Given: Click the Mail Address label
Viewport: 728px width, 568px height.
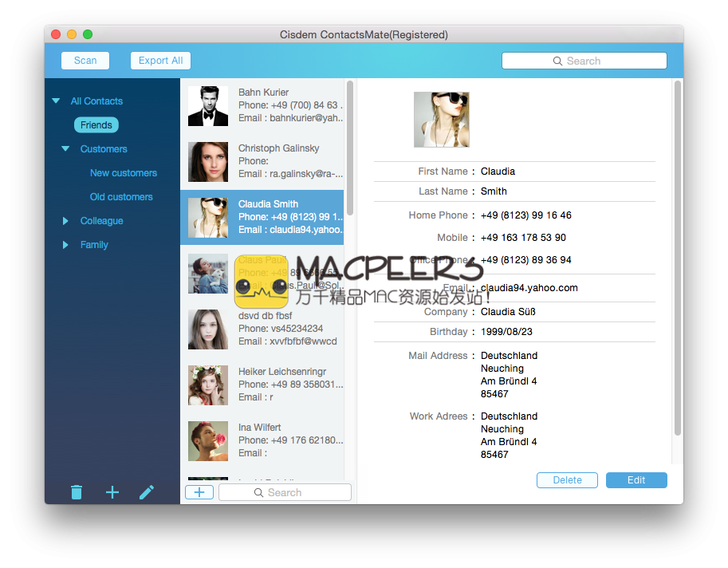Looking at the screenshot, I should [x=438, y=356].
